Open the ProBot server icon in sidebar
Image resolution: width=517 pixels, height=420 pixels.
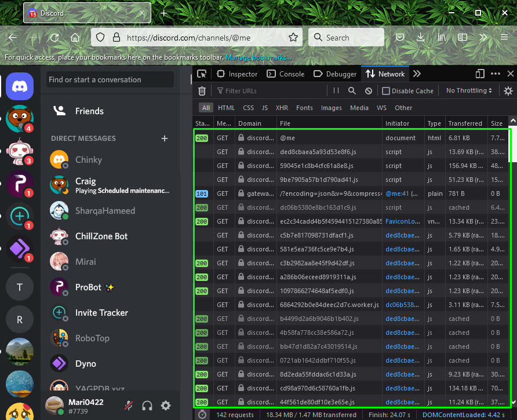pyautogui.click(x=20, y=184)
